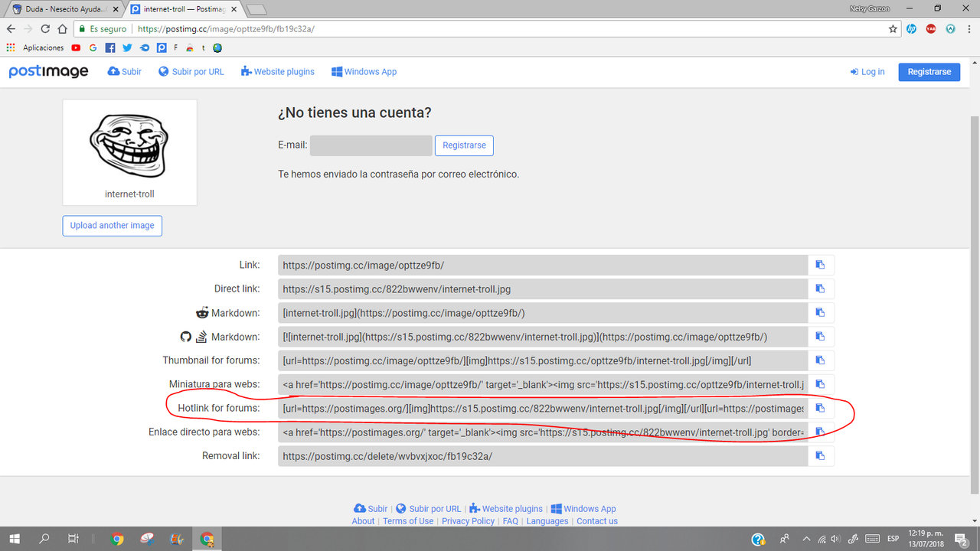The height and width of the screenshot is (551, 980).
Task: Open Windows taskbar search
Action: 44,539
